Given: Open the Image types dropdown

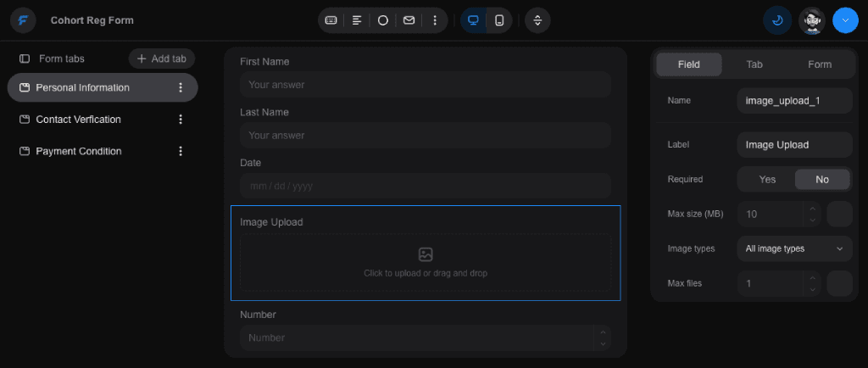Looking at the screenshot, I should click(x=794, y=248).
